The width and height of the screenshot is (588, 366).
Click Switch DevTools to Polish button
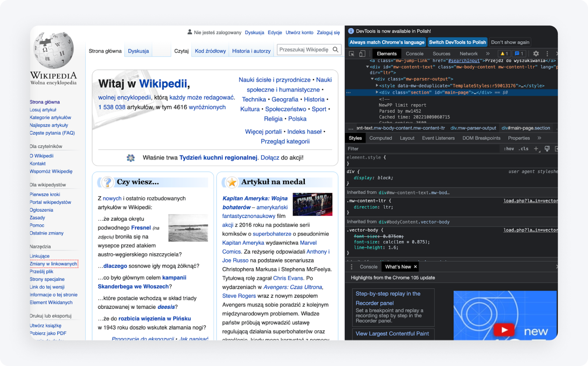[x=457, y=42]
